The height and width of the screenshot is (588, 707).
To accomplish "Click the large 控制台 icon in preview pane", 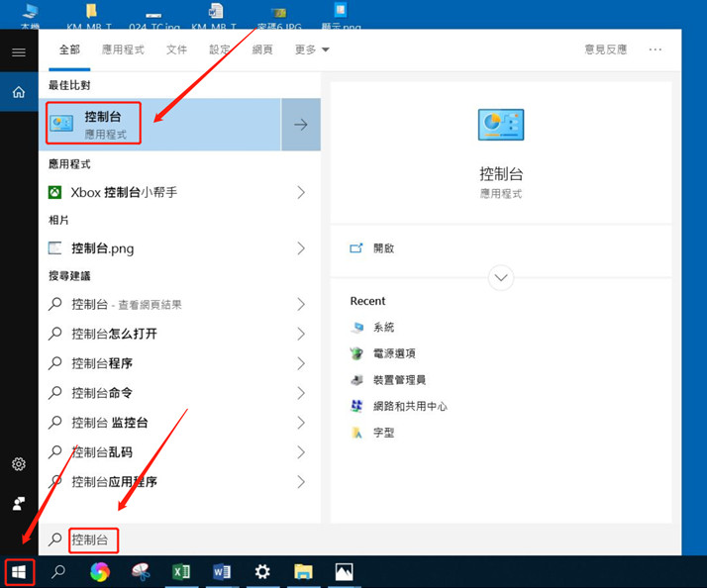I will [x=501, y=125].
